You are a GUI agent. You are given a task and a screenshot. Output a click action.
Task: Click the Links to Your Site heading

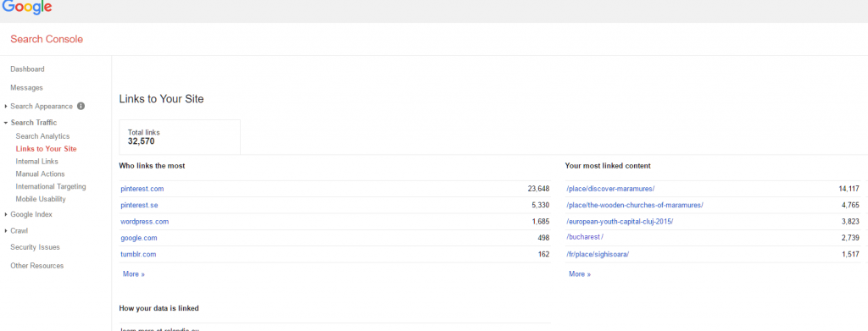(x=161, y=99)
